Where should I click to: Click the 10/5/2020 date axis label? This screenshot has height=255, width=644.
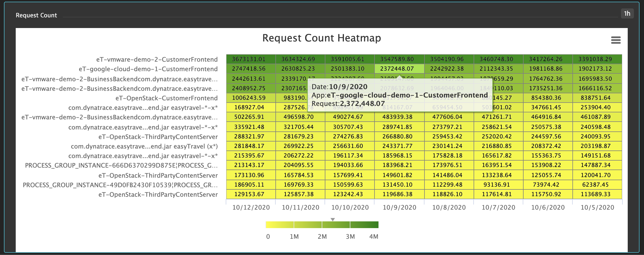597,207
